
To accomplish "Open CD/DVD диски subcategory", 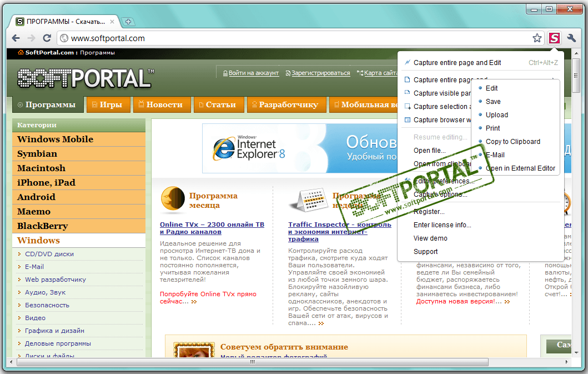I will [49, 254].
